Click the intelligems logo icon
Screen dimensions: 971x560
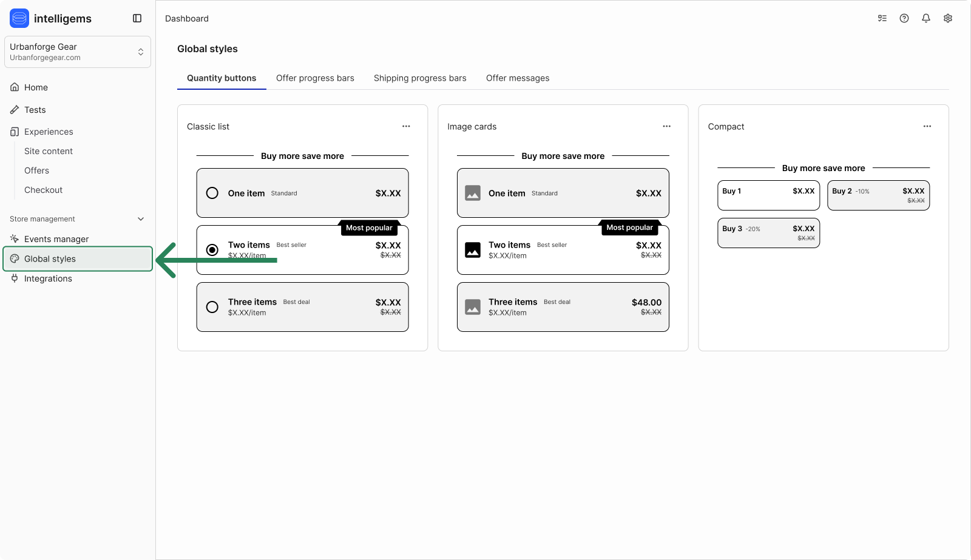click(x=19, y=18)
